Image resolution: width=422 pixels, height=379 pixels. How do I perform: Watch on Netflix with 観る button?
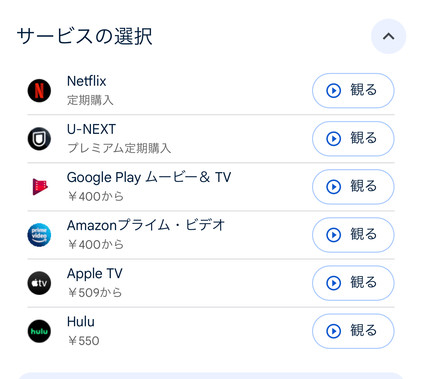point(353,90)
